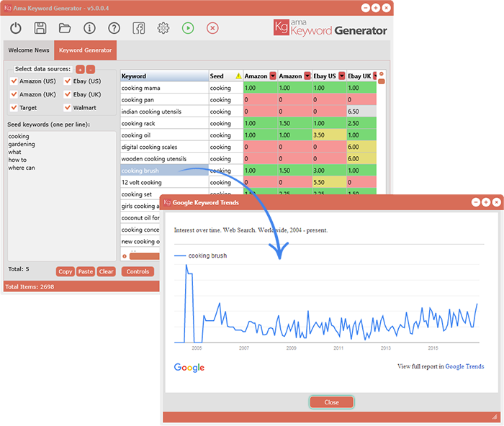The height and width of the screenshot is (426, 504).
Task: Toggle the Amazon (US) checkbox
Action: pos(14,81)
